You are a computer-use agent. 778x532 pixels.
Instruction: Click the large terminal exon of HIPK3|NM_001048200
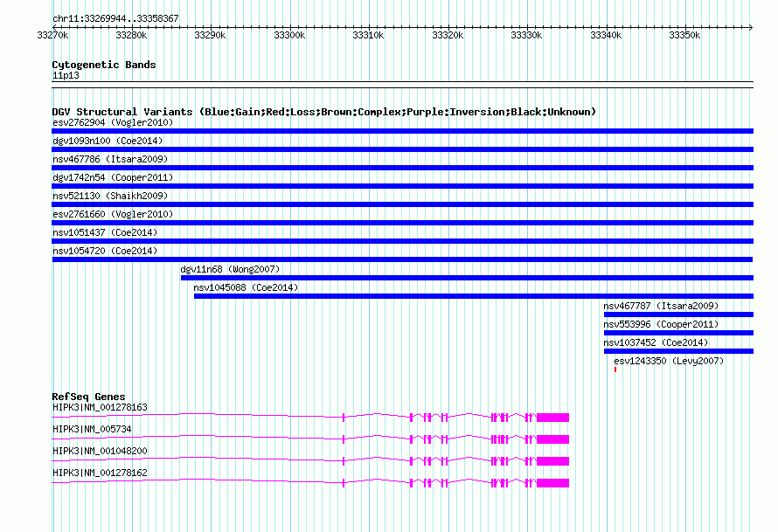[x=552, y=461]
